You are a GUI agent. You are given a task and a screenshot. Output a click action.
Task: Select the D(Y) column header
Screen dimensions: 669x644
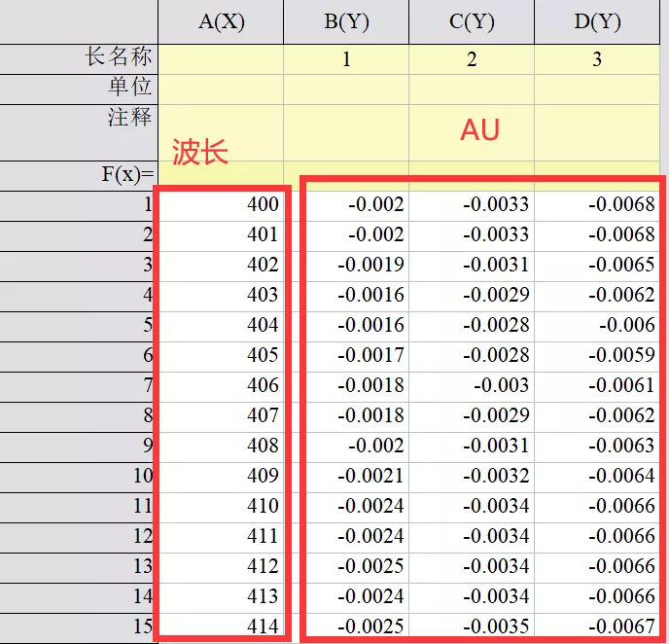[597, 22]
